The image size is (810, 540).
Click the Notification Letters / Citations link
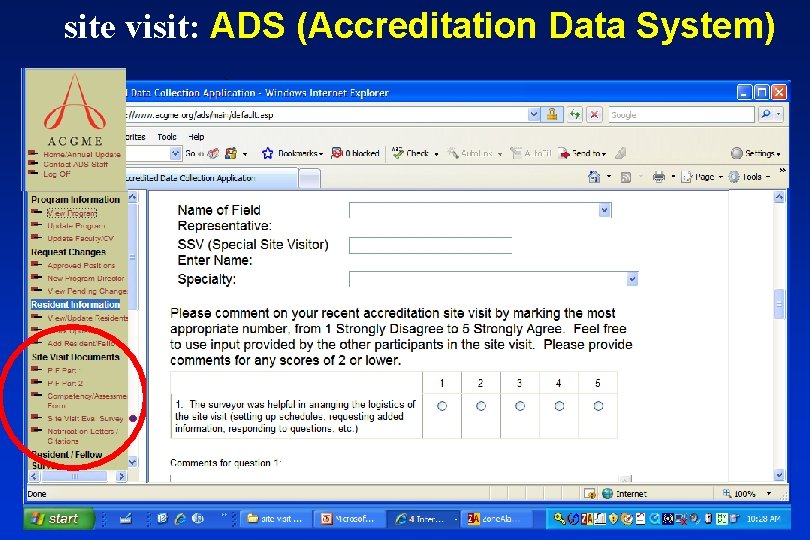82,436
